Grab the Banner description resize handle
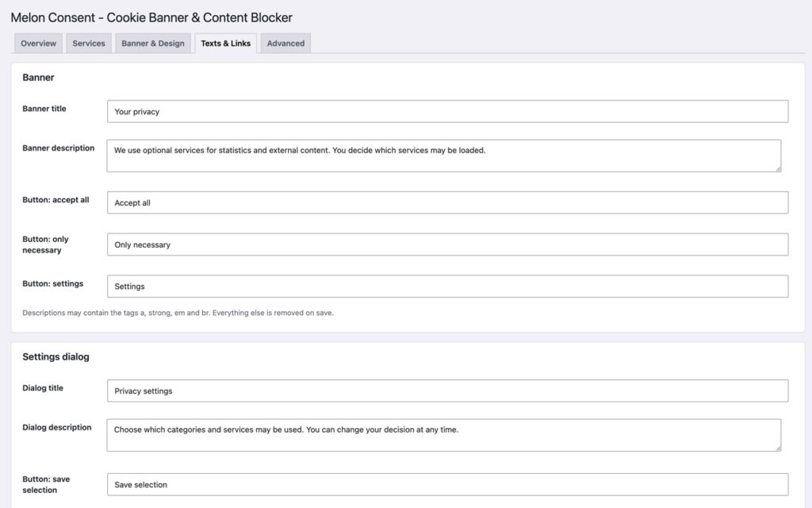812x508 pixels. click(778, 168)
